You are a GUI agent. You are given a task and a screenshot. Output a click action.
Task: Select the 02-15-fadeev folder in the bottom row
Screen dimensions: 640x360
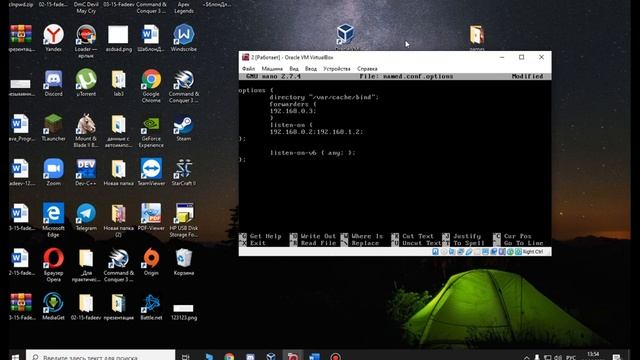86,306
